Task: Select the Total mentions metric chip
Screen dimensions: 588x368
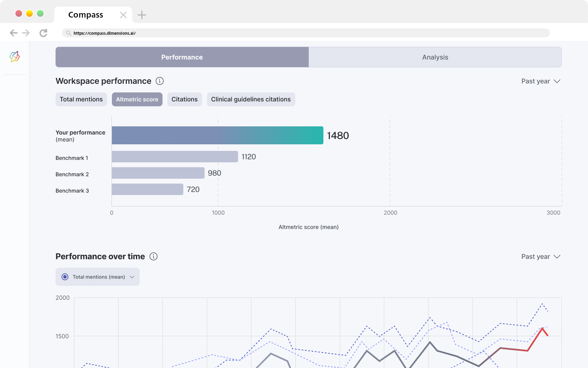Action: pyautogui.click(x=81, y=99)
